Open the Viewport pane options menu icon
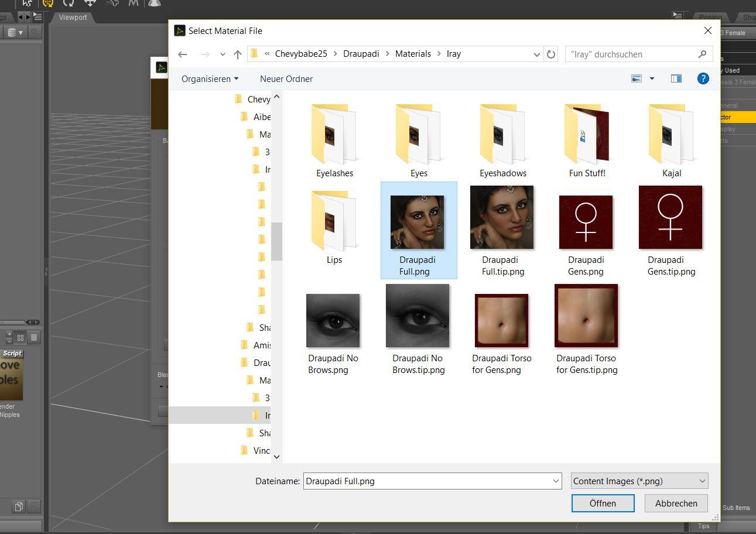 pyautogui.click(x=37, y=16)
